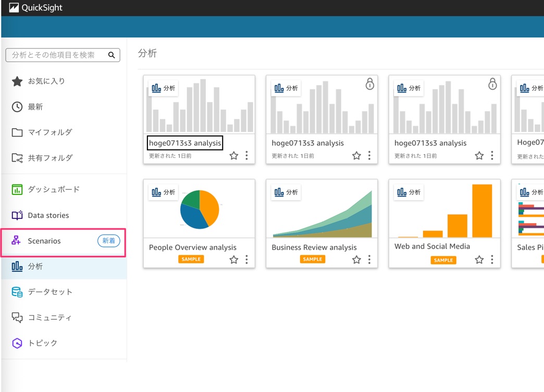Star the third hoge0713s3 analysis card

coord(479,155)
